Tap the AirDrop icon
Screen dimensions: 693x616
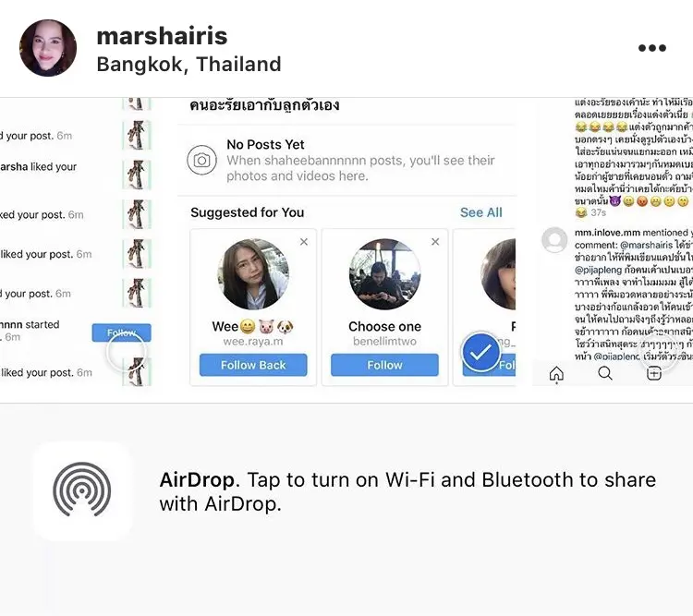[x=82, y=490]
